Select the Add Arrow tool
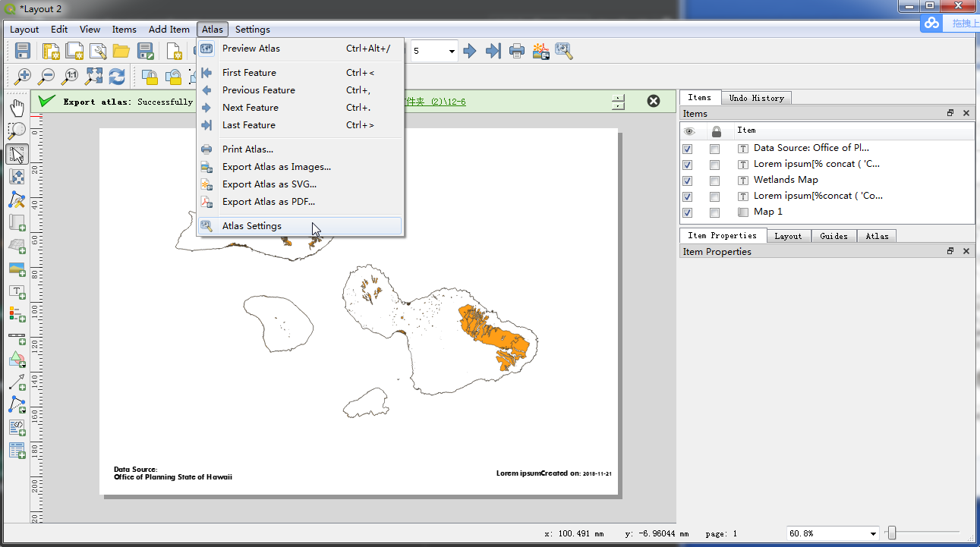Image resolution: width=980 pixels, height=547 pixels. click(x=17, y=382)
